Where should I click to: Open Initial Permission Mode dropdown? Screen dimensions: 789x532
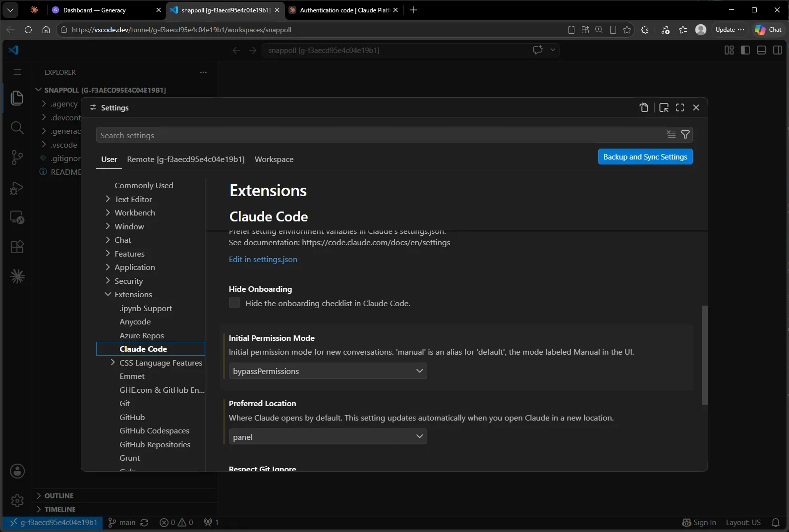328,371
